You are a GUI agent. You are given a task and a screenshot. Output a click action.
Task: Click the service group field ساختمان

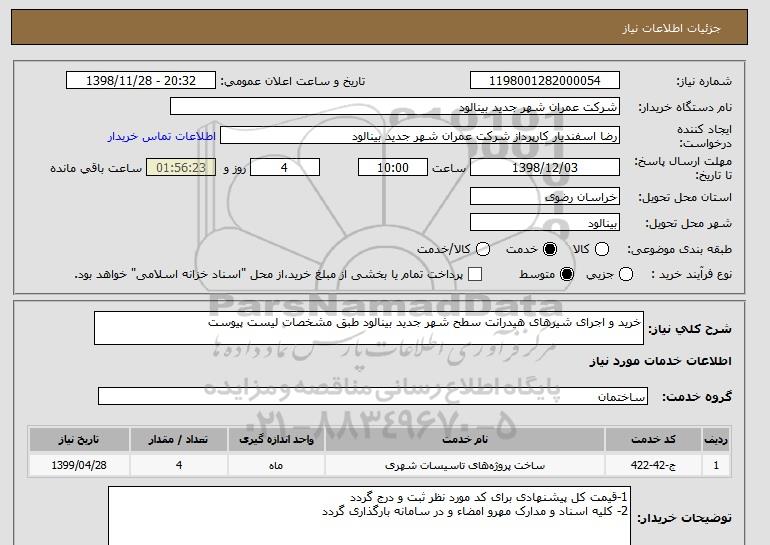tap(373, 396)
